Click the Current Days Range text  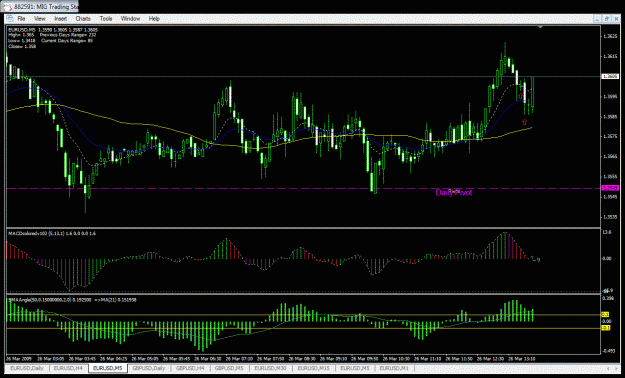(x=67, y=41)
